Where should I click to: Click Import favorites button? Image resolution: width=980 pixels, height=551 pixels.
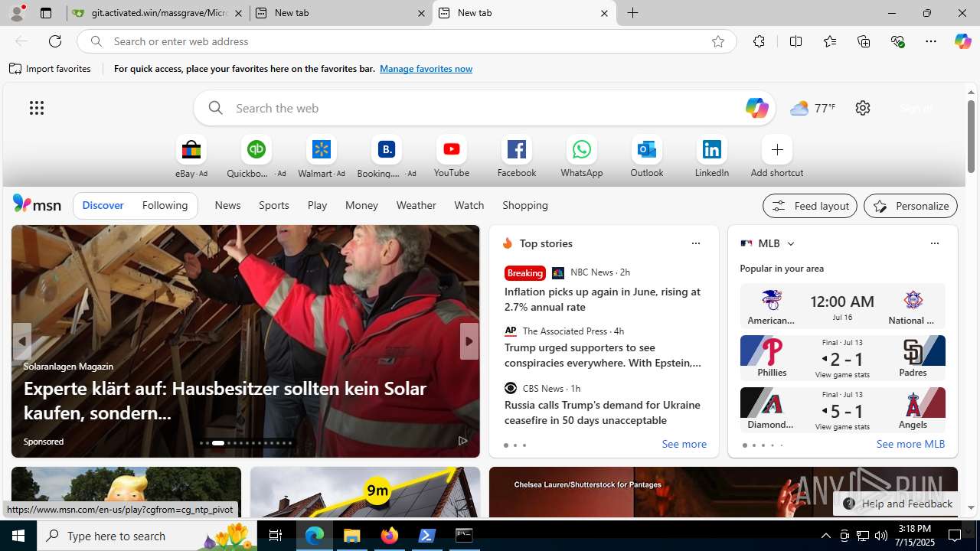[50, 69]
